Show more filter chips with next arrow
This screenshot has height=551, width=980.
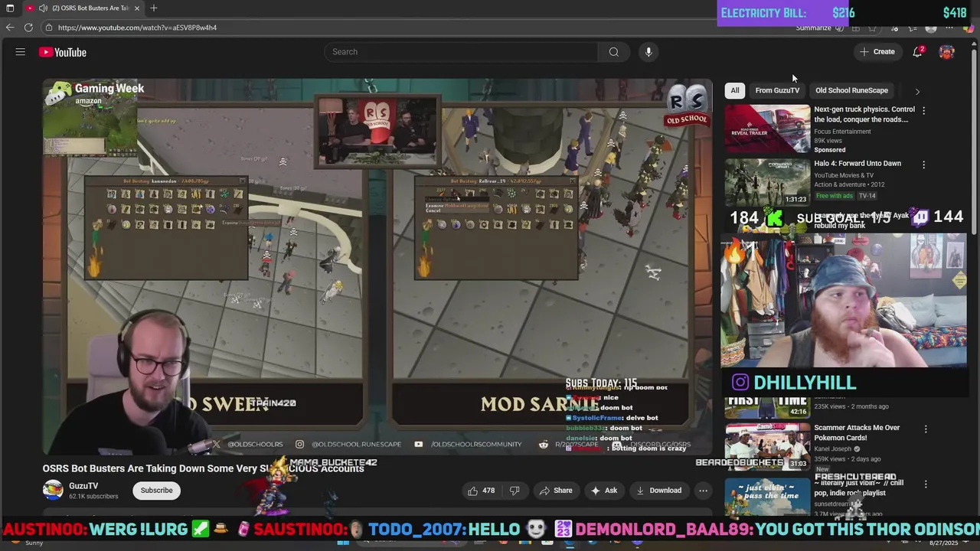click(917, 91)
